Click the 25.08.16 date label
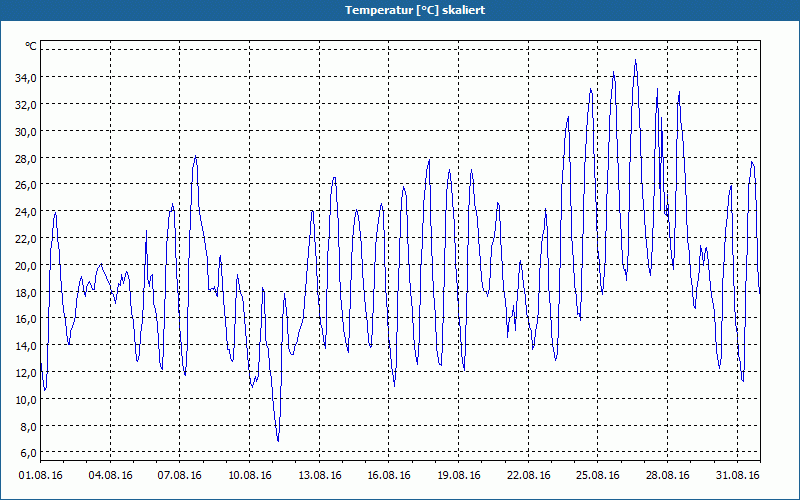The height and width of the screenshot is (500, 800). [x=598, y=475]
